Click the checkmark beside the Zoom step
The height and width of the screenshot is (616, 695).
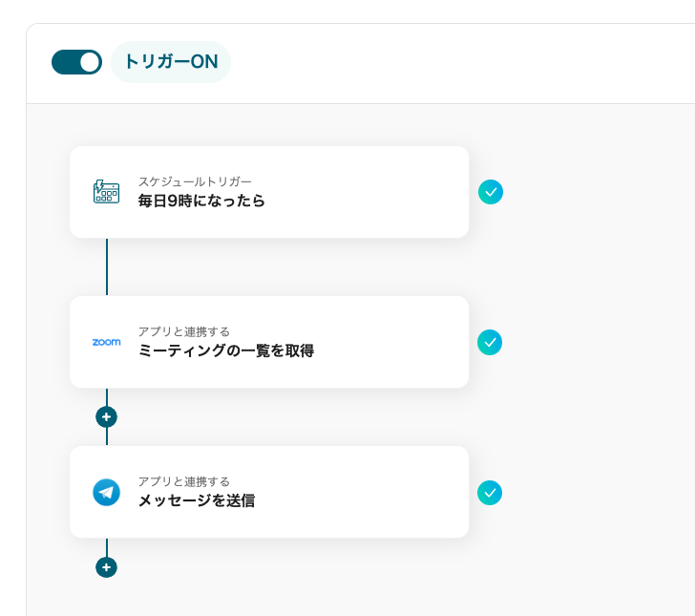pos(490,342)
